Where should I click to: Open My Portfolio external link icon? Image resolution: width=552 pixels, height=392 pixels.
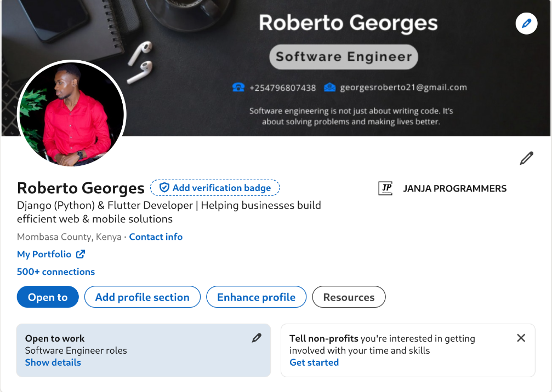(x=80, y=253)
